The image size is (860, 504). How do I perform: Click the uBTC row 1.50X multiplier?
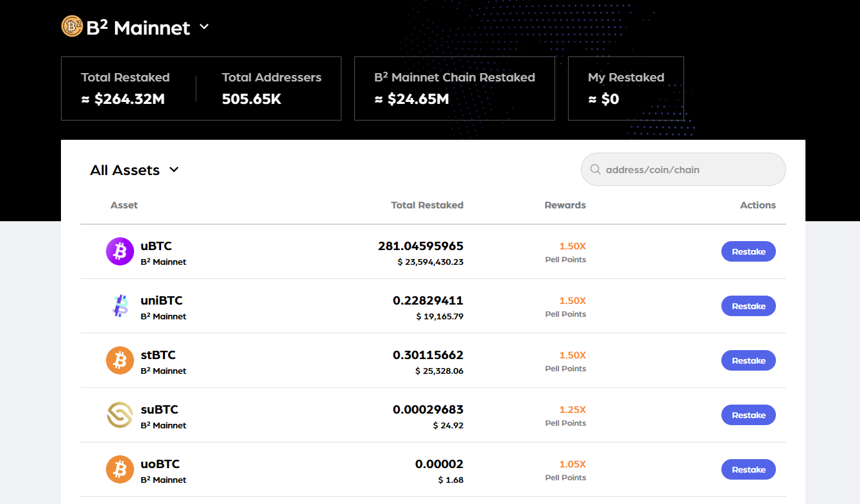(x=572, y=246)
